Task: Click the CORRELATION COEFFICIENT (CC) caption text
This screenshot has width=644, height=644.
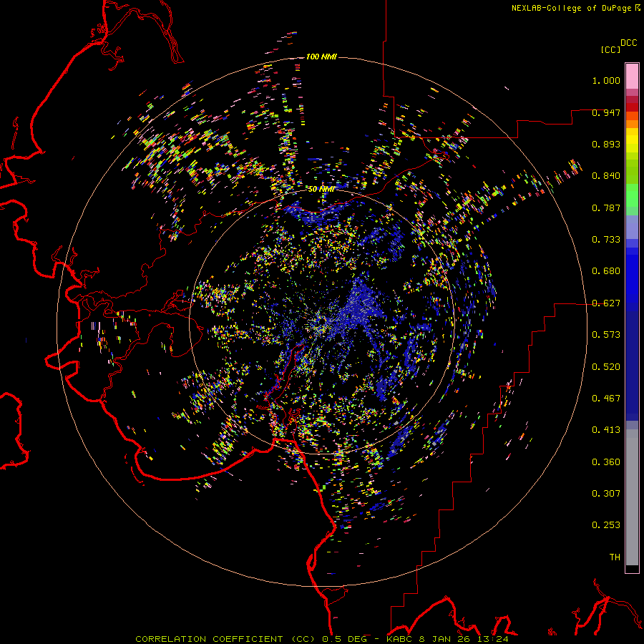Action: point(227,639)
